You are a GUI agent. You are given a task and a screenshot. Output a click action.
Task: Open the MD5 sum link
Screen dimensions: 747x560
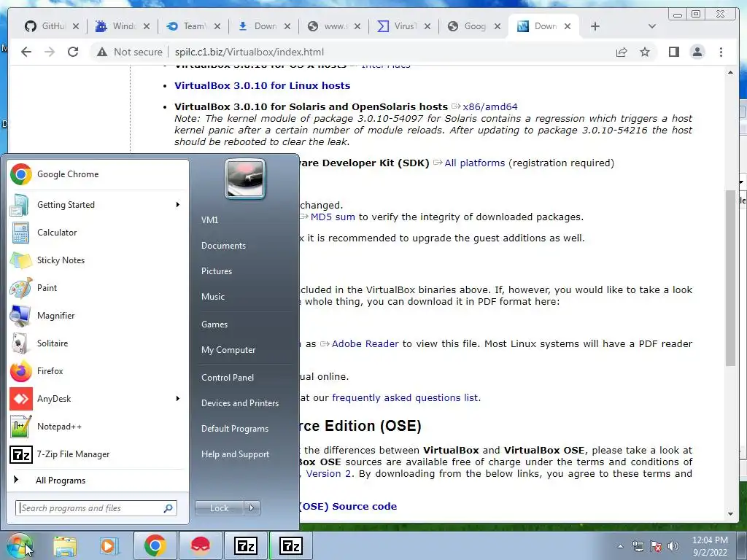(x=333, y=217)
